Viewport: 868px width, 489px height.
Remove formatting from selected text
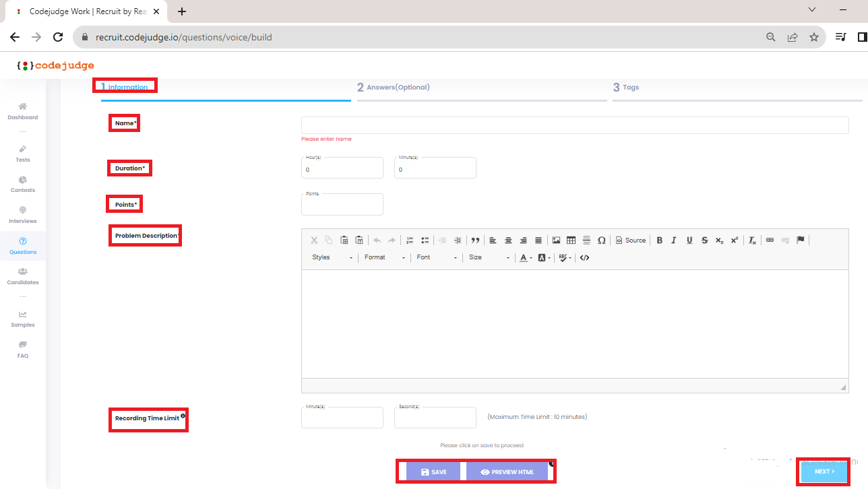pos(752,240)
